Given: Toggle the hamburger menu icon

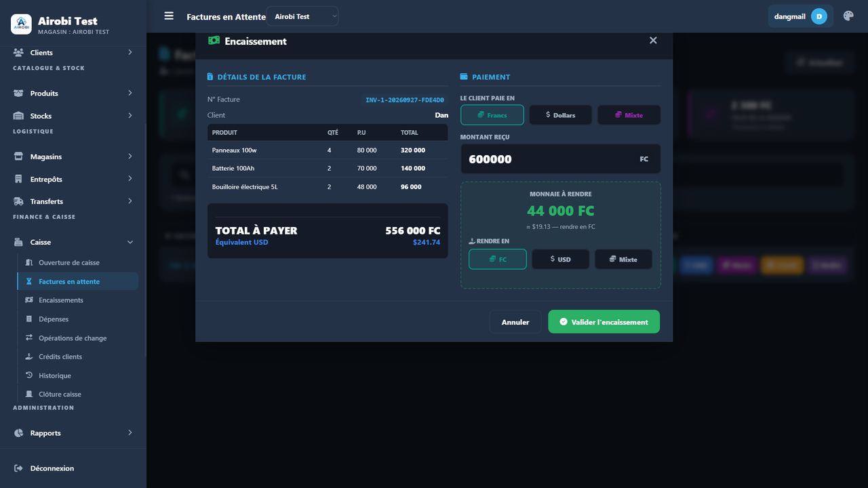Looking at the screenshot, I should point(169,16).
